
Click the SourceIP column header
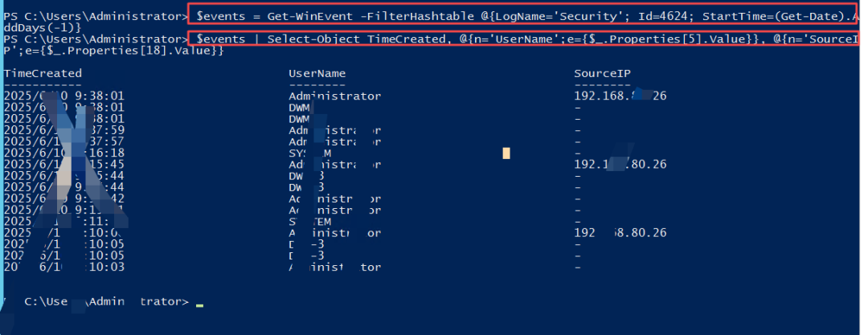click(602, 73)
